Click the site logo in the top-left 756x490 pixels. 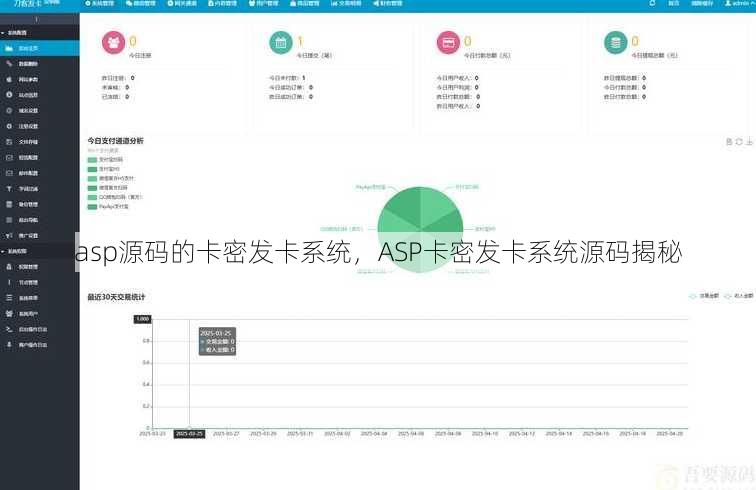pyautogui.click(x=36, y=3)
